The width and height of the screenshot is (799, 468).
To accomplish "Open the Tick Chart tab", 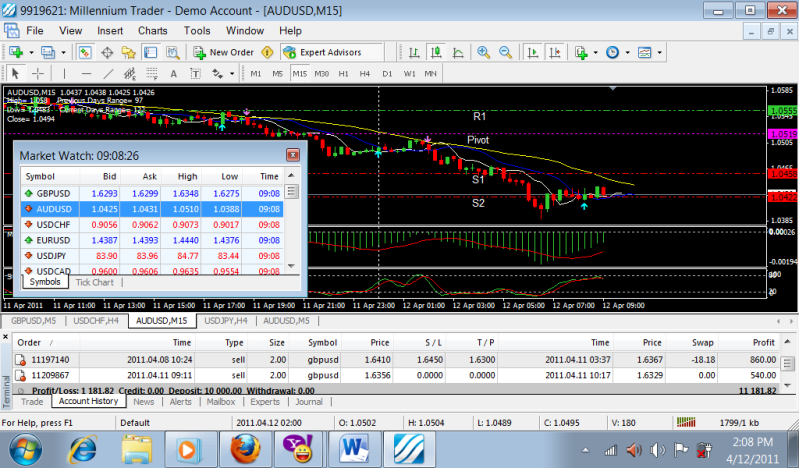I will click(95, 282).
